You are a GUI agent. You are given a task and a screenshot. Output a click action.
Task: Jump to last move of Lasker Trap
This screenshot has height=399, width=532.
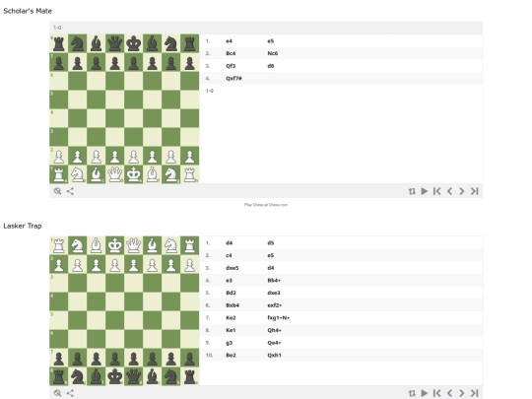(x=474, y=393)
